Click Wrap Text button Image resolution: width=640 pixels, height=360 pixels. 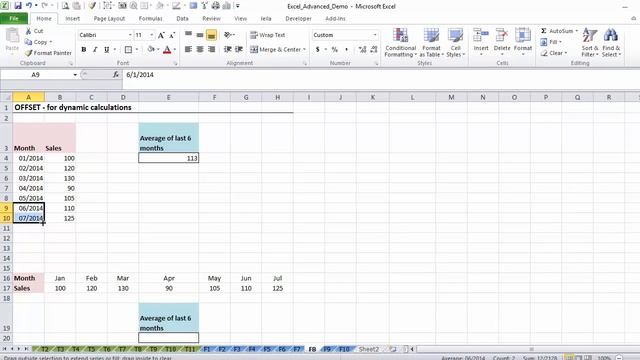(x=268, y=35)
